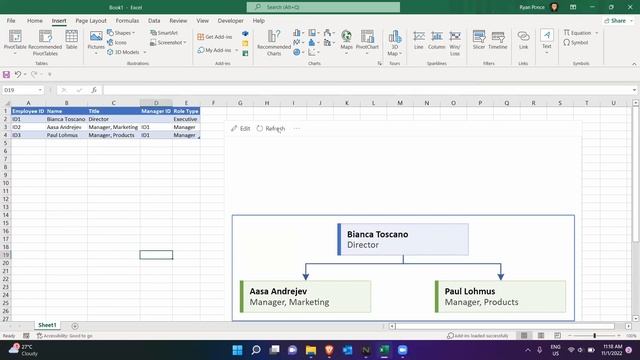Click the Insert Function fx icon

(94, 90)
